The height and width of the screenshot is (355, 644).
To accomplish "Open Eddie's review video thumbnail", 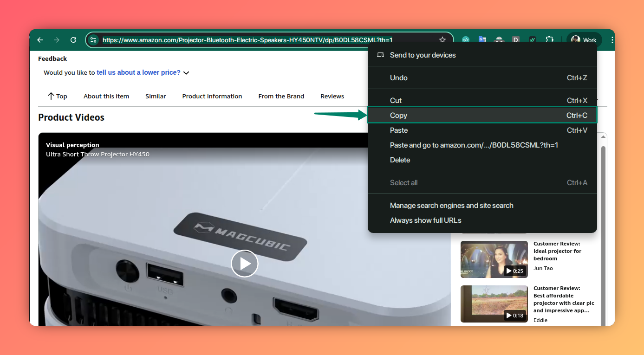I will tap(494, 303).
